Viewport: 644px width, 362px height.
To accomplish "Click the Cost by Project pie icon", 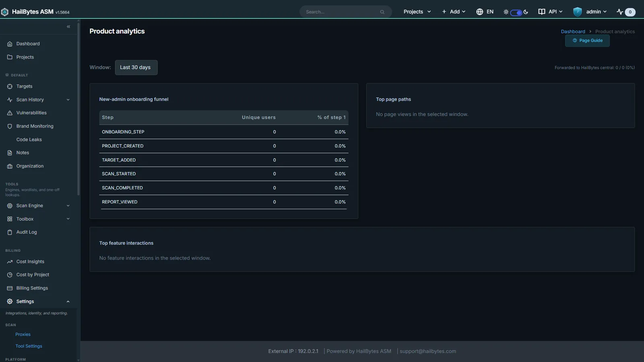I will click(x=10, y=275).
